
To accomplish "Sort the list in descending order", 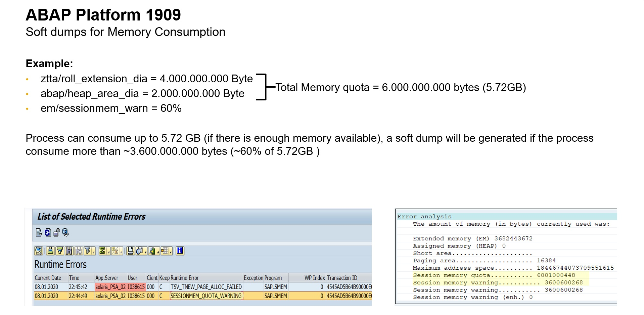I will pyautogui.click(x=60, y=251).
